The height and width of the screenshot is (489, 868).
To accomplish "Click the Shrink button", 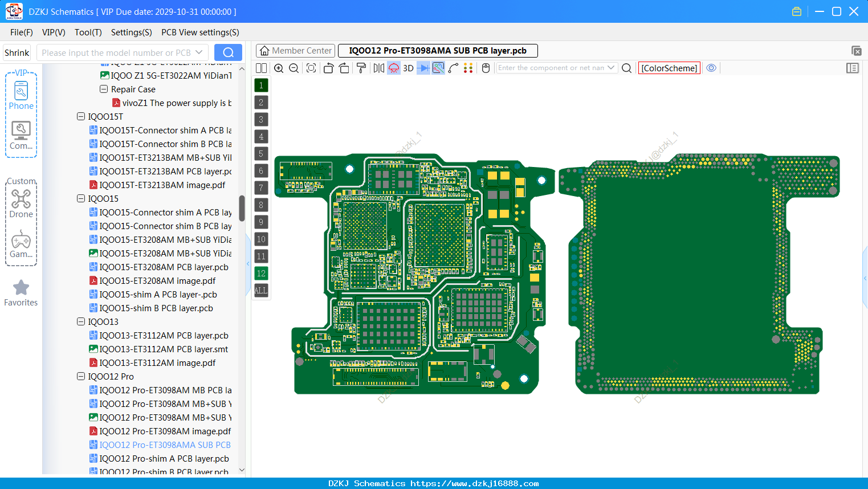I will point(17,52).
